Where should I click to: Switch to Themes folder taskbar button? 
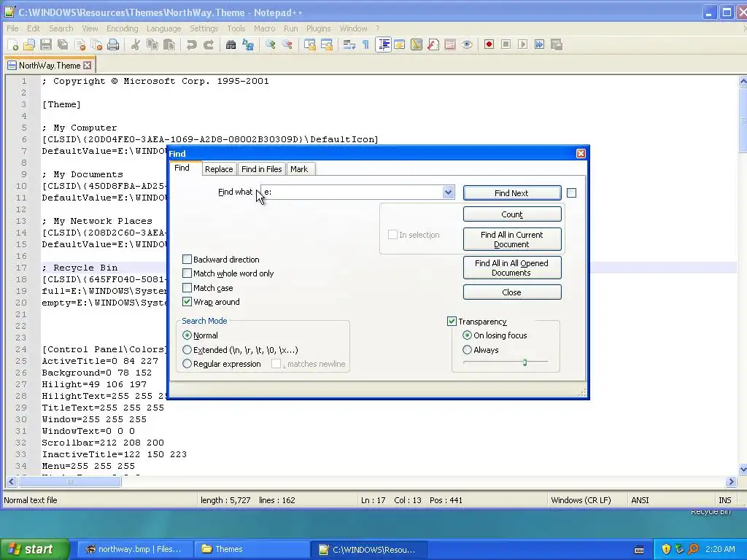coord(252,549)
